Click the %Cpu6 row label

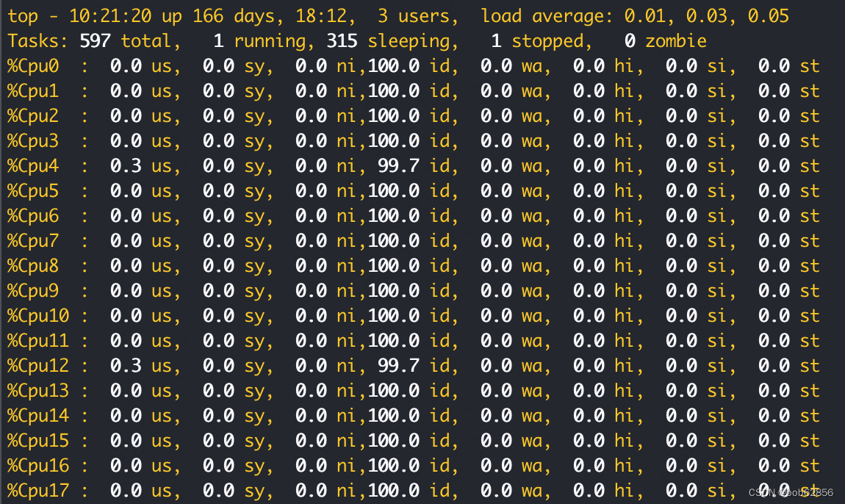(x=33, y=216)
